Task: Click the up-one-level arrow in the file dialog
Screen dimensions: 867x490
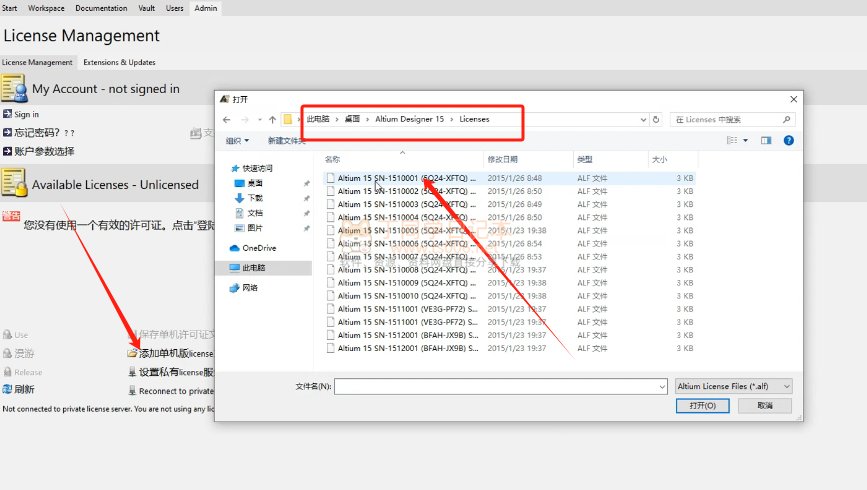Action: (x=269, y=119)
